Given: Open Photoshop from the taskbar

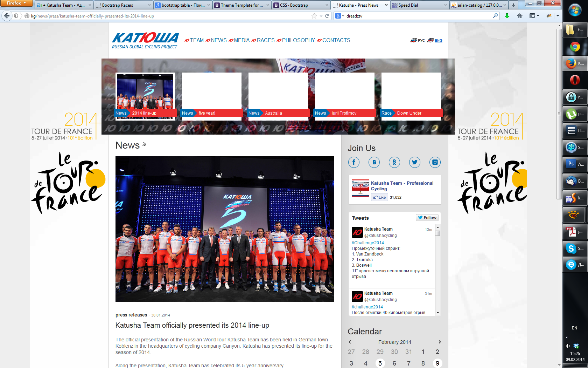Looking at the screenshot, I should click(575, 164).
